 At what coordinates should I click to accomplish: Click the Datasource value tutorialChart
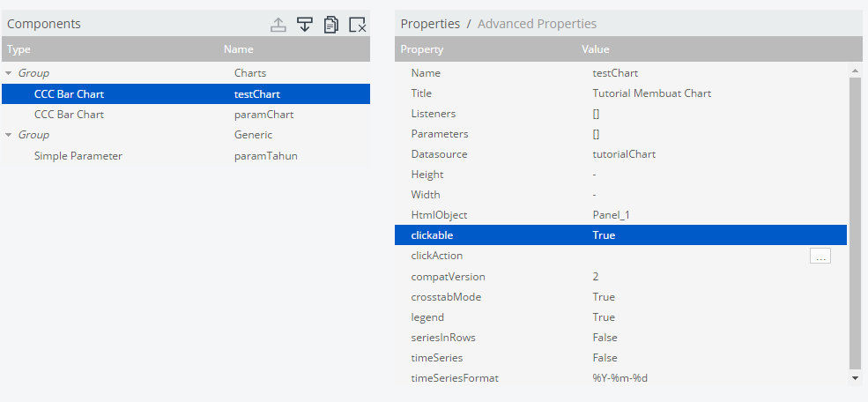624,154
